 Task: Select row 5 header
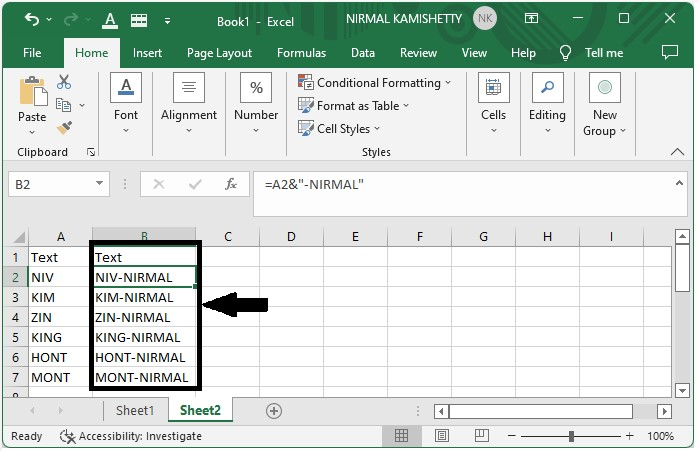(x=15, y=337)
